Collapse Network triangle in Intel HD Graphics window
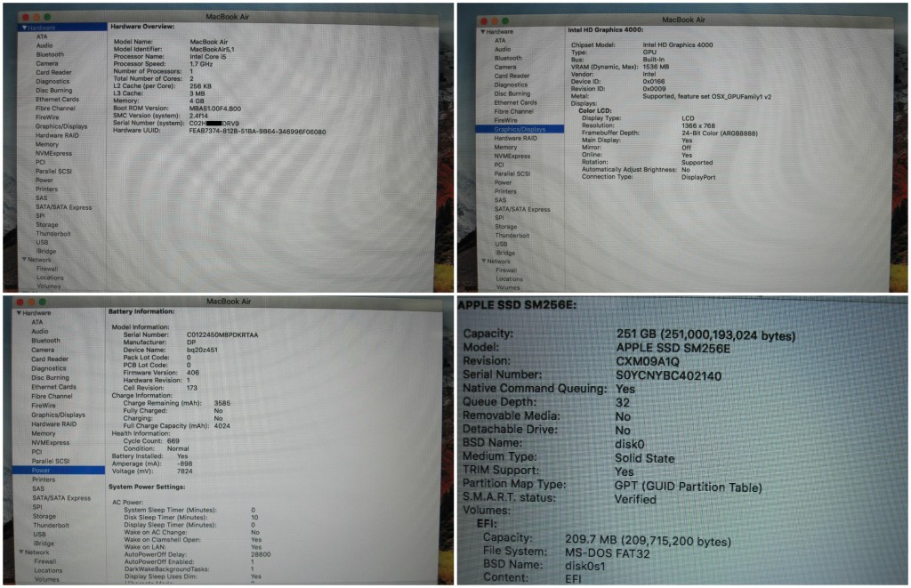The height and width of the screenshot is (588, 911). click(x=483, y=262)
